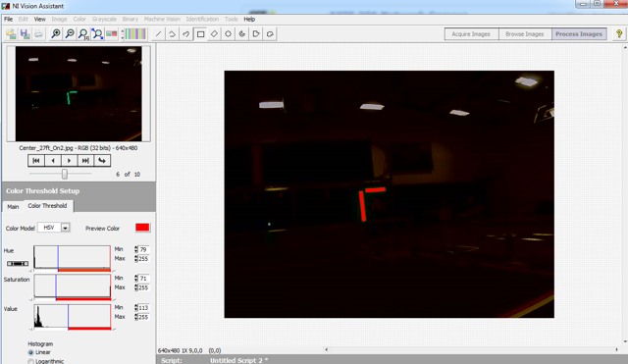Click the NI Vision Assistant title icon

pos(6,6)
